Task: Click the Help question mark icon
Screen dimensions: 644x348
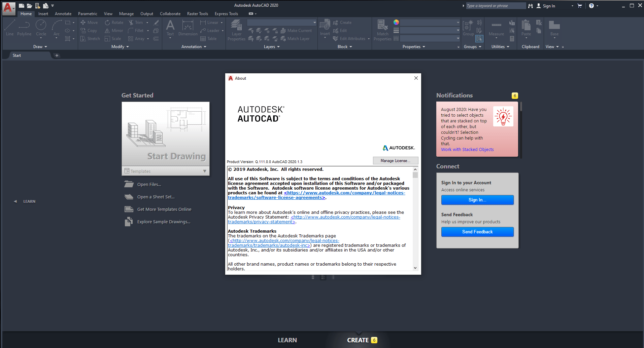Action: click(591, 6)
